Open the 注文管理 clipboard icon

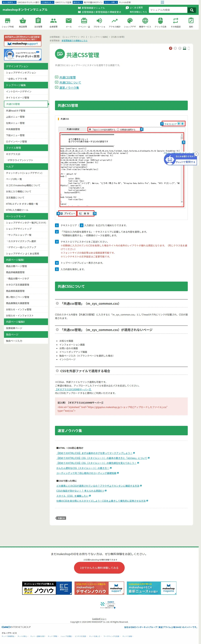(38, 20)
